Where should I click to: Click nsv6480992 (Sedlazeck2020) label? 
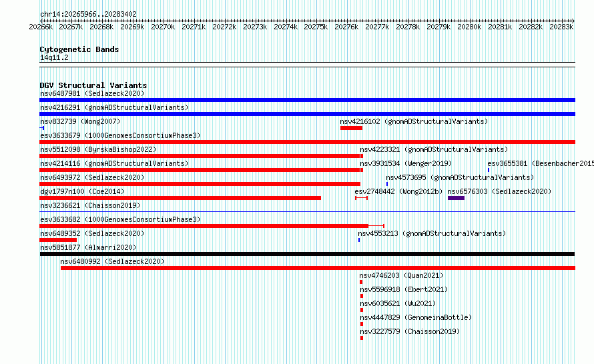point(112,261)
